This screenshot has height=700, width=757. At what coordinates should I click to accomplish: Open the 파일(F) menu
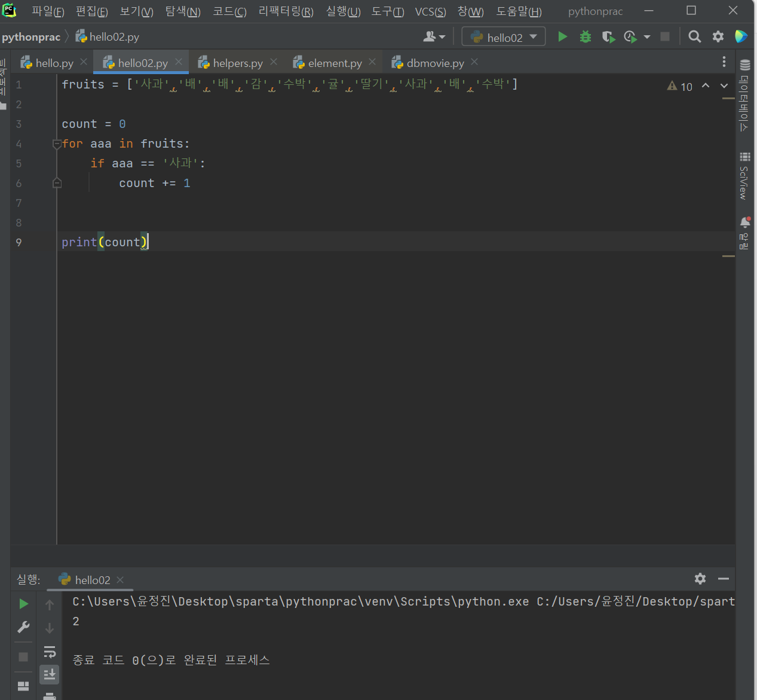48,11
